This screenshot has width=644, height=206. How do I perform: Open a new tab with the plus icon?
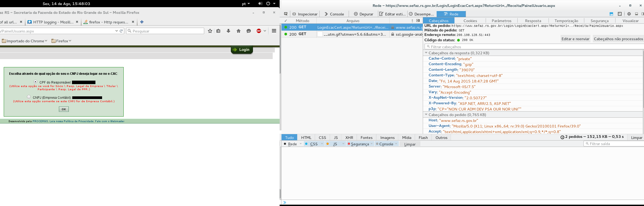(142, 22)
